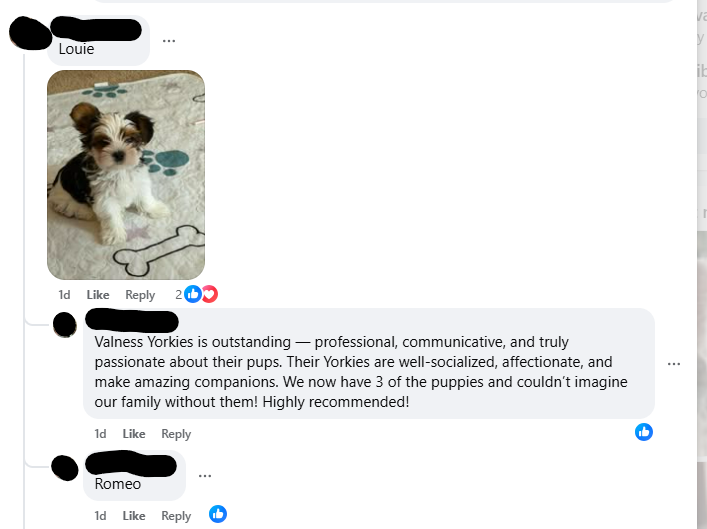Click thumbs-up reaction on Valness Yorkies review
This screenshot has height=529, width=707.
coord(643,432)
